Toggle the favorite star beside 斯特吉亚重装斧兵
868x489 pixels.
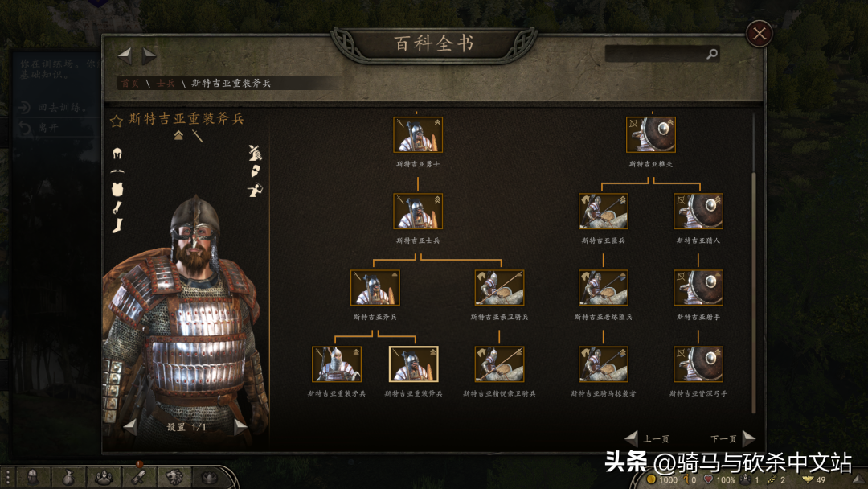tap(117, 121)
